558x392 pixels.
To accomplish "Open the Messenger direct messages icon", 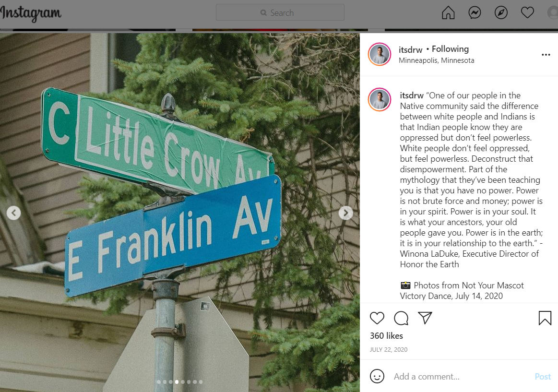I will 475,13.
